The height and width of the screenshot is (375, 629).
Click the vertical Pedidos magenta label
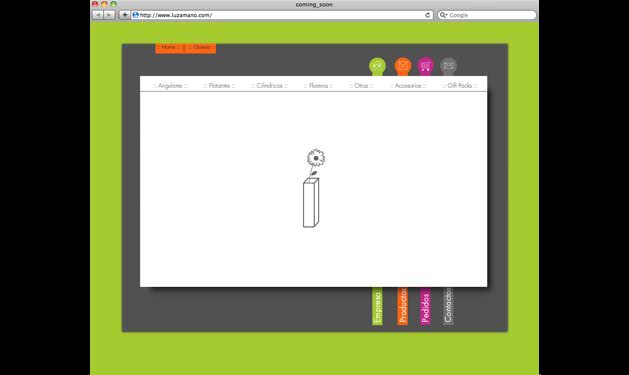[425, 306]
